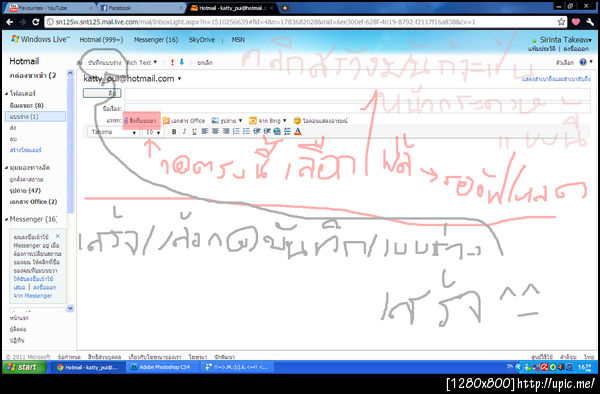Image resolution: width=600 pixels, height=394 pixels.
Task: Click the Windows Live logo
Action: [x=41, y=39]
